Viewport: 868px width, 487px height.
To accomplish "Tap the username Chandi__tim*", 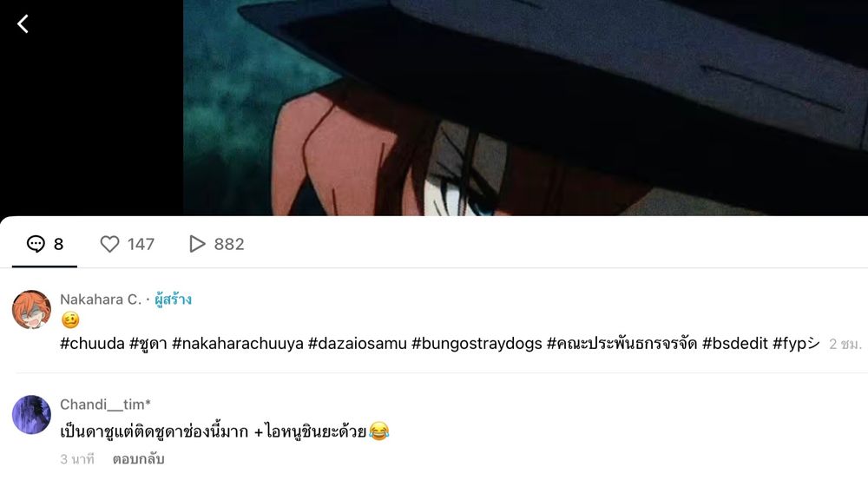I will (105, 405).
